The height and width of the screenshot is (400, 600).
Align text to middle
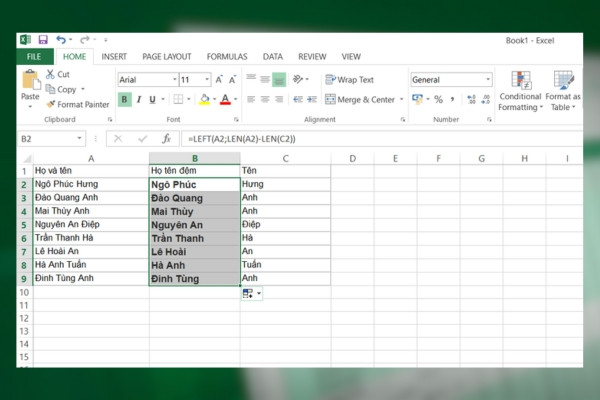click(265, 79)
